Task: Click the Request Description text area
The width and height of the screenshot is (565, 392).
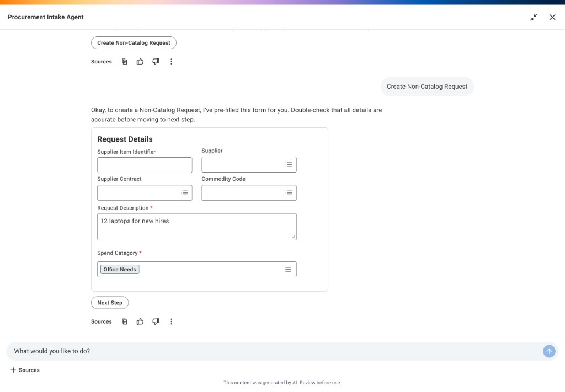Action: 197,227
